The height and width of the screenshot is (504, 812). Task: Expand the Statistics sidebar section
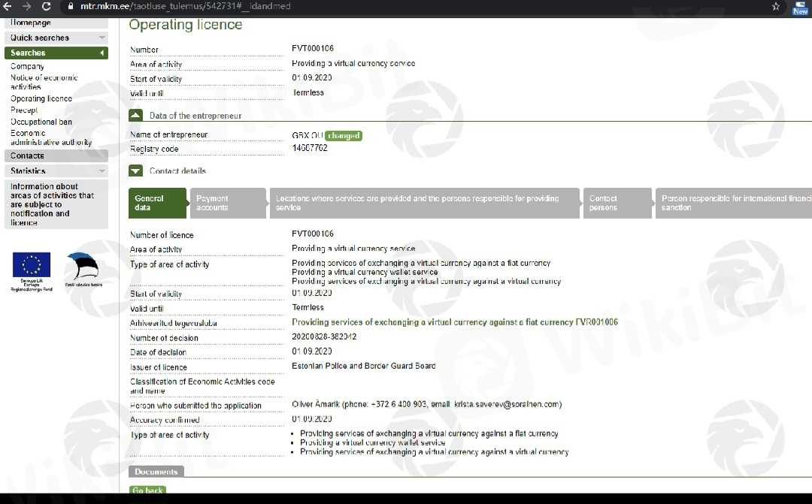(56, 171)
